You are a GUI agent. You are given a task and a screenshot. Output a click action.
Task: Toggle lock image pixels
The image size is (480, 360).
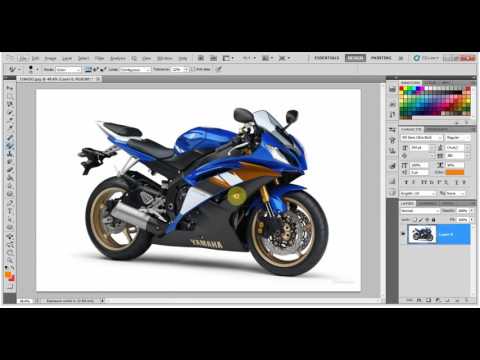pos(421,220)
